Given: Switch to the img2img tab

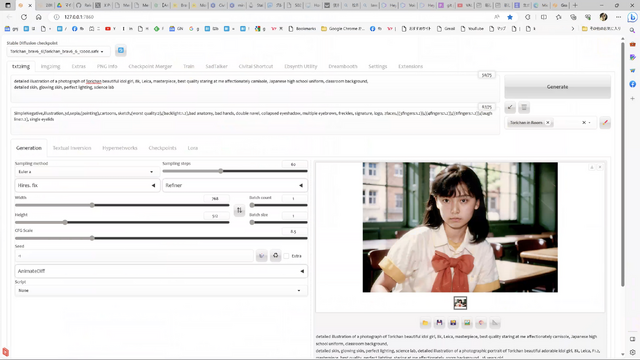Looking at the screenshot, I should coord(50,66).
